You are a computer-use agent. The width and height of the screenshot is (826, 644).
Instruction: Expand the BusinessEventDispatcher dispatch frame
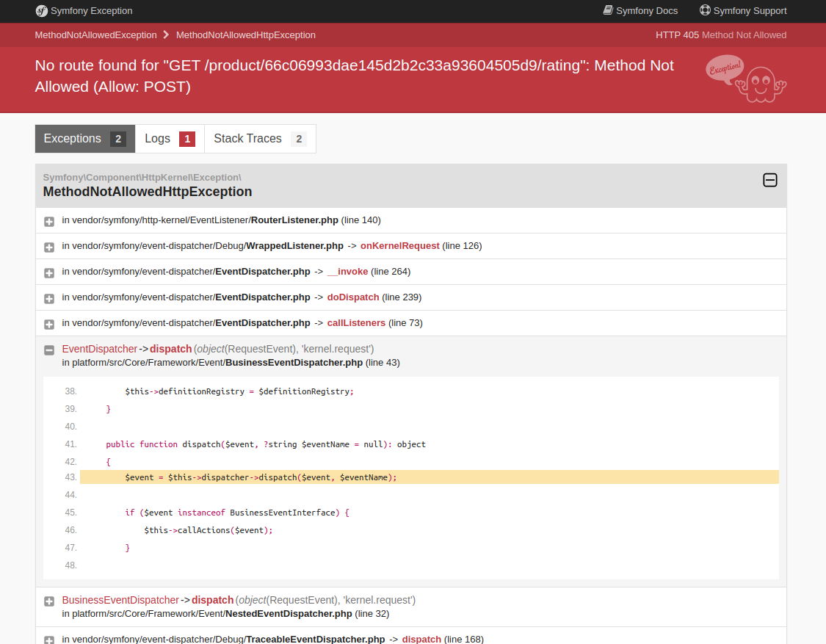48,601
